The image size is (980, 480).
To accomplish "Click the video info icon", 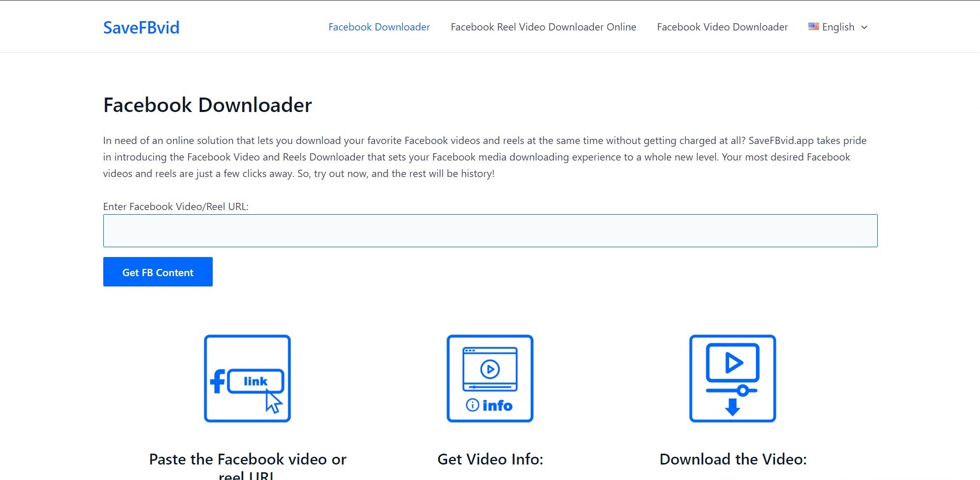I will click(490, 378).
